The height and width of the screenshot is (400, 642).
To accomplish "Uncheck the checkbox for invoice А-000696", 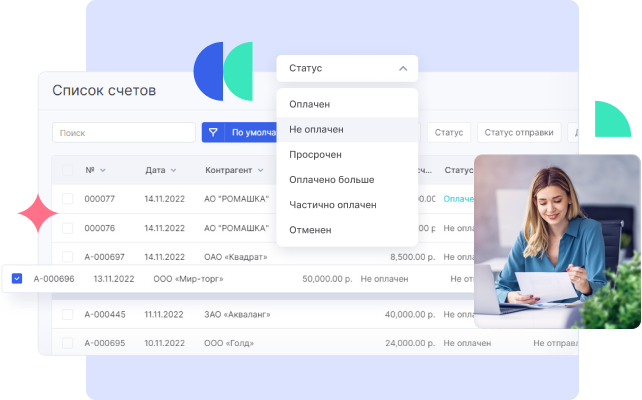I will tap(17, 279).
